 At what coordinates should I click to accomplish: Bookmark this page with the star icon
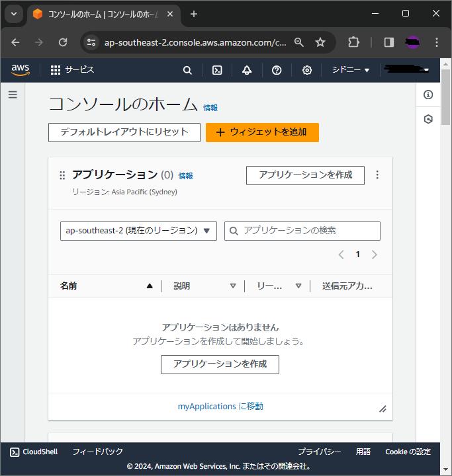tap(320, 42)
